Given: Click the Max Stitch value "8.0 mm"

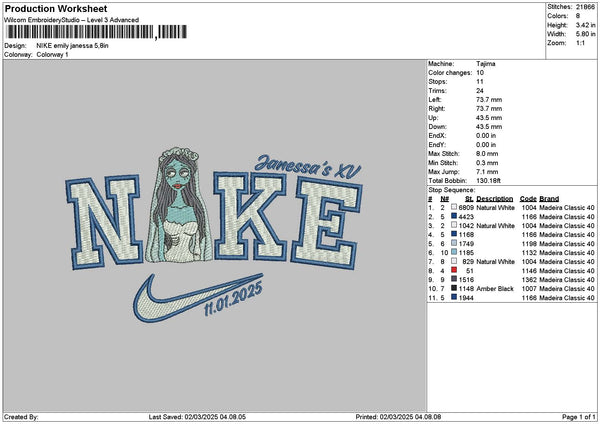Looking at the screenshot, I should coord(487,154).
